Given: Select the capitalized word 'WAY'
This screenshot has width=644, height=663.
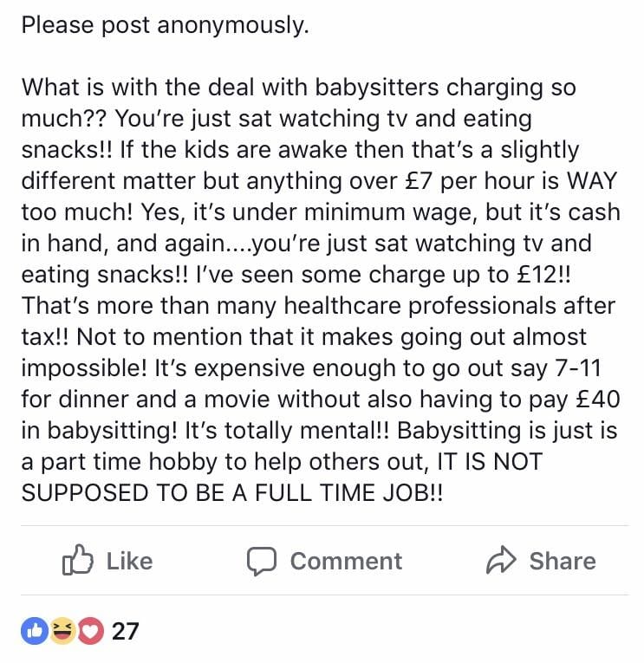Looking at the screenshot, I should point(592,180).
